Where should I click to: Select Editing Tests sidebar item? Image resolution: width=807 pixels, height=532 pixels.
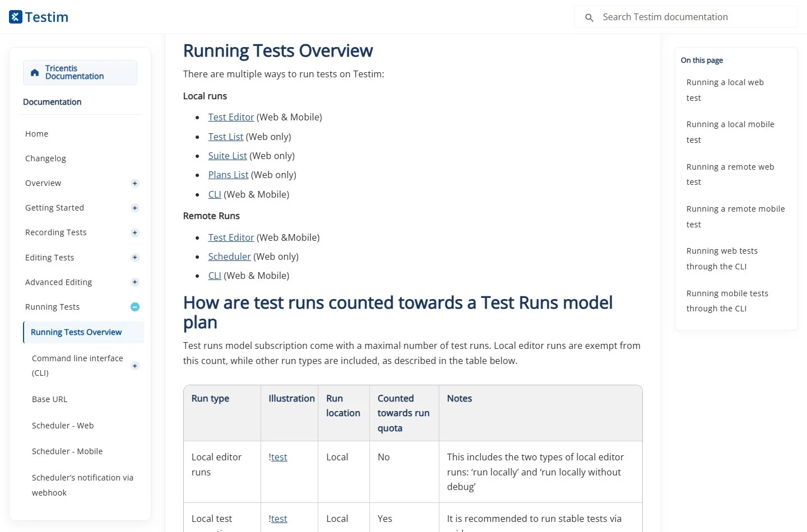49,258
